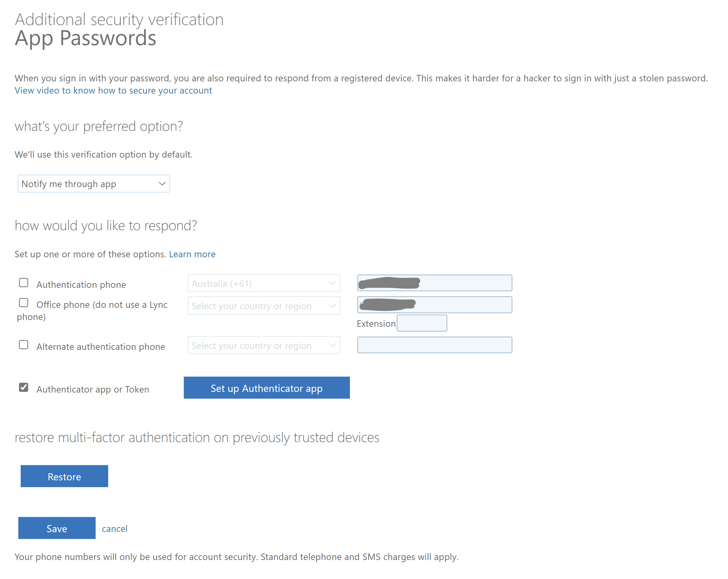Open the Australia (+61) country dropdown
Screen dimensions: 728x579
pyautogui.click(x=264, y=283)
